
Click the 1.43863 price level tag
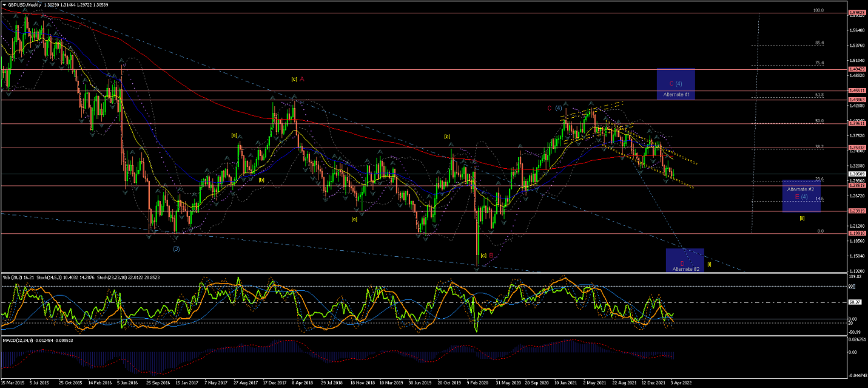click(x=857, y=100)
